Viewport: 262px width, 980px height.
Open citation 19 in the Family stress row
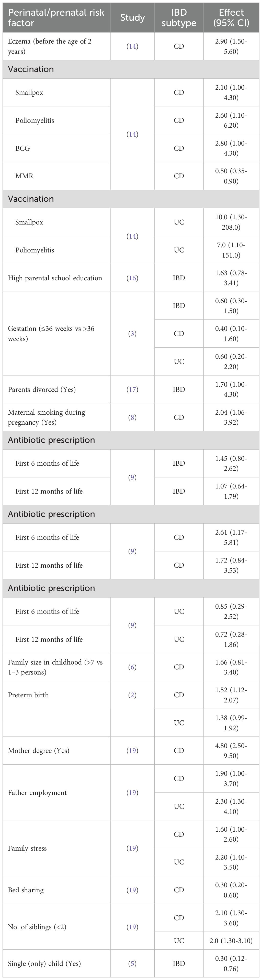(132, 848)
